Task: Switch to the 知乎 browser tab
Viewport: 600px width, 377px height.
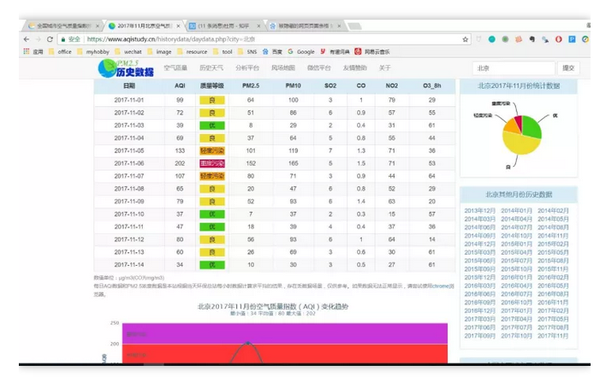Action: [x=224, y=26]
